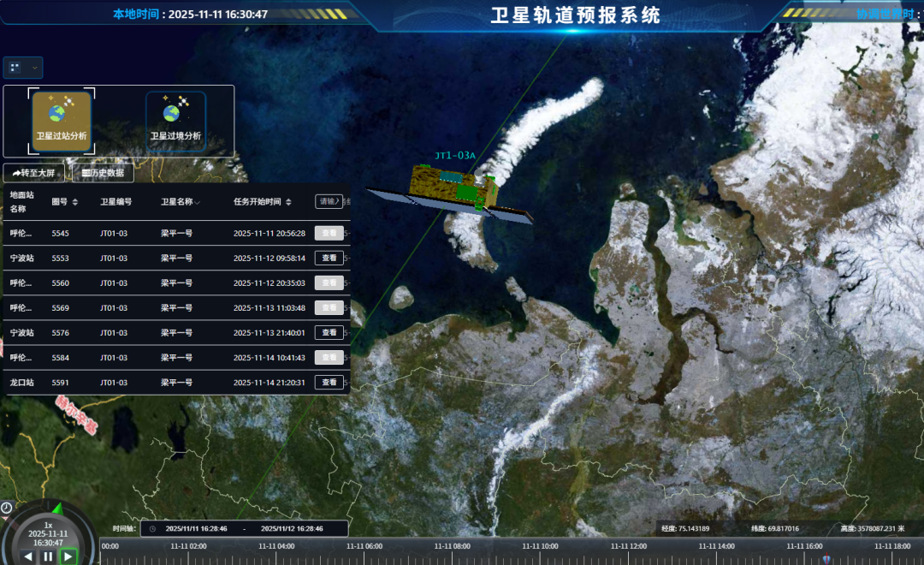Image resolution: width=924 pixels, height=565 pixels.
Task: Open the 卫星过境分析 transit analysis icon
Action: pos(175,121)
